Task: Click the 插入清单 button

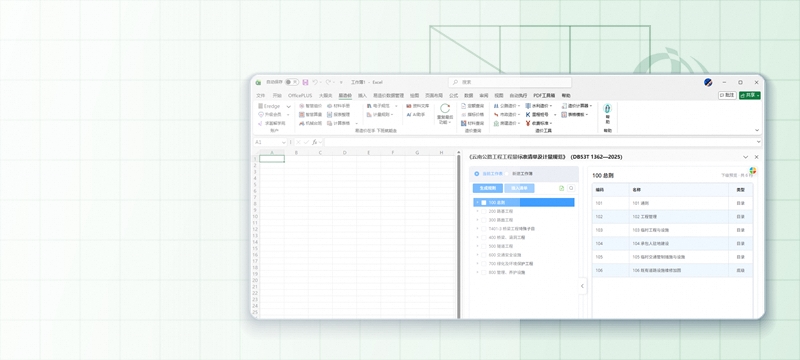Action: 519,188
